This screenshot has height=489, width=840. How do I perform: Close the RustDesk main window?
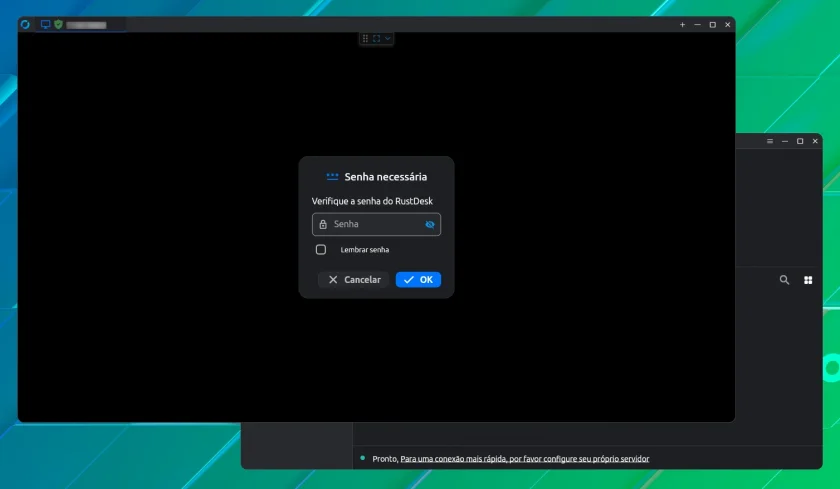tap(815, 141)
